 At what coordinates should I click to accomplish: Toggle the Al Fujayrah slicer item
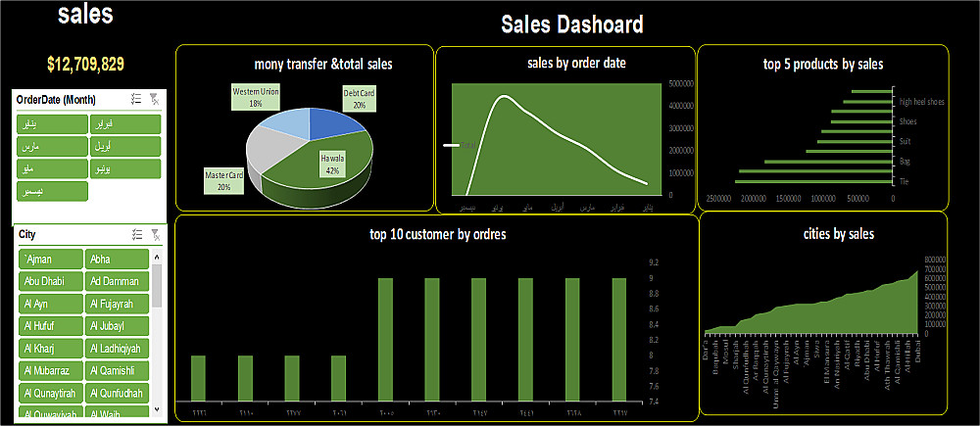[117, 304]
